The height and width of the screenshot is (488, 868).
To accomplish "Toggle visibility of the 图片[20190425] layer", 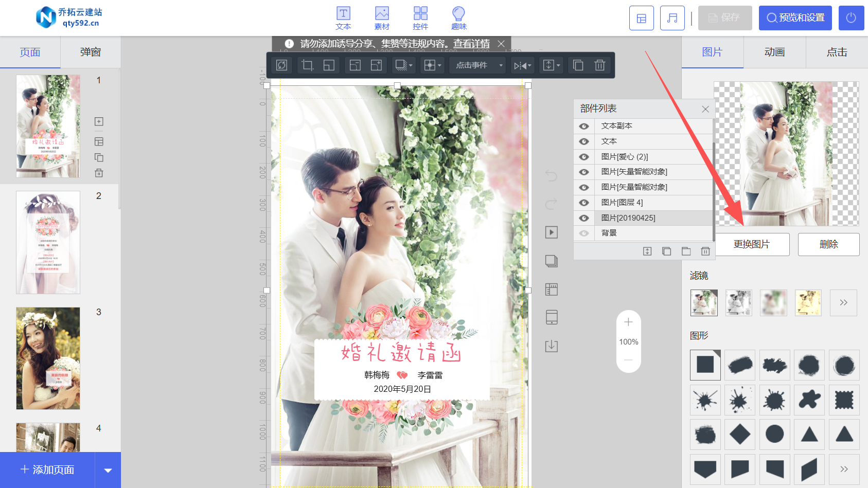I will [x=584, y=218].
